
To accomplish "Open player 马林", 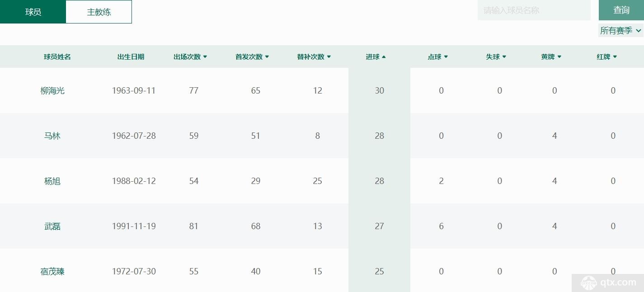I will click(52, 136).
